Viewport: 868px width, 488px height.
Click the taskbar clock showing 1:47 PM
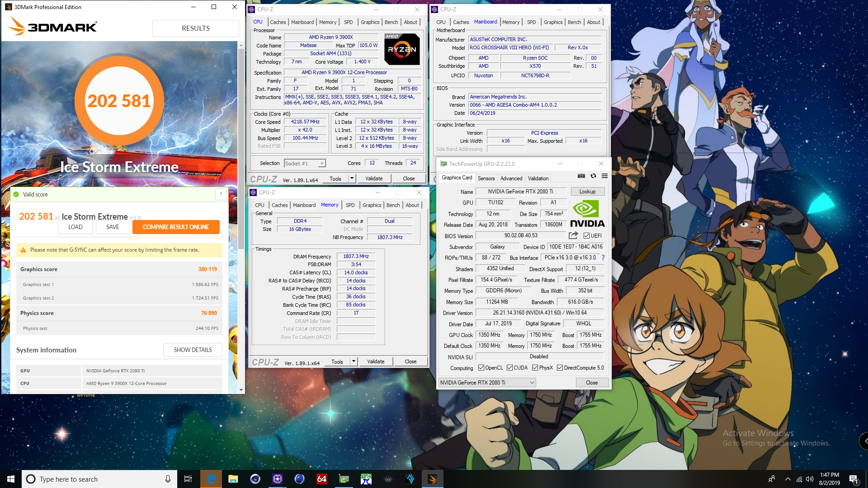click(x=830, y=479)
